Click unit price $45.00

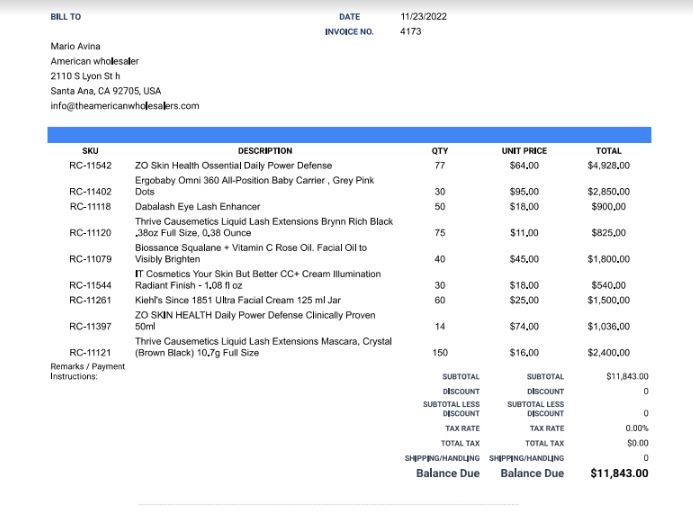[x=524, y=259]
